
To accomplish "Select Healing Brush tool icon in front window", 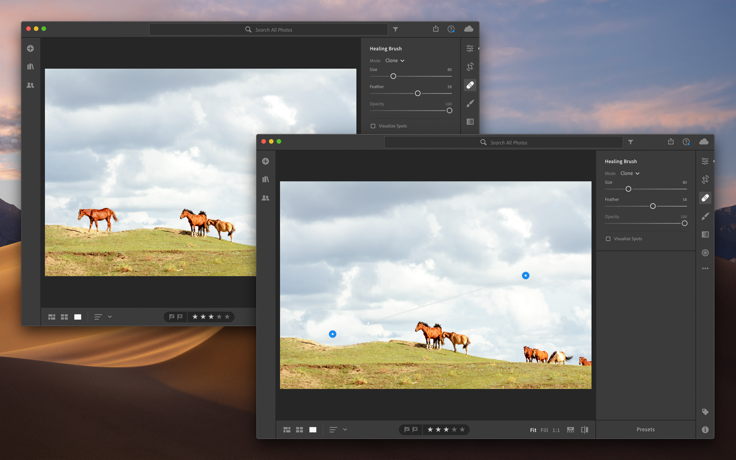I will (705, 198).
